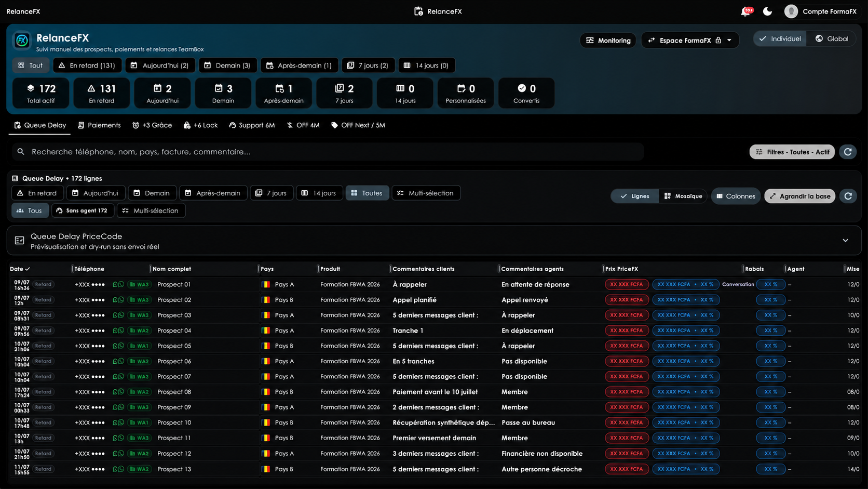Enable Multi-sélection in period filters row
This screenshot has width=868, height=489.
click(x=426, y=193)
